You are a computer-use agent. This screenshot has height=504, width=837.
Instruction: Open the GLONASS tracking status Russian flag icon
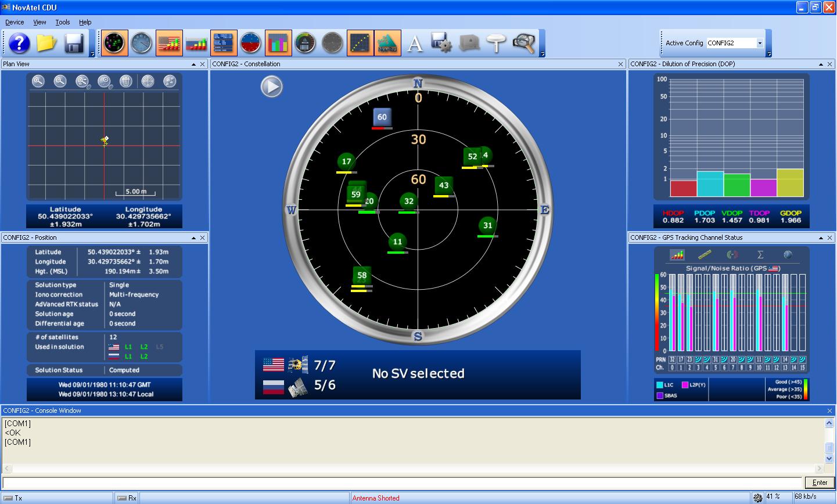point(196,43)
